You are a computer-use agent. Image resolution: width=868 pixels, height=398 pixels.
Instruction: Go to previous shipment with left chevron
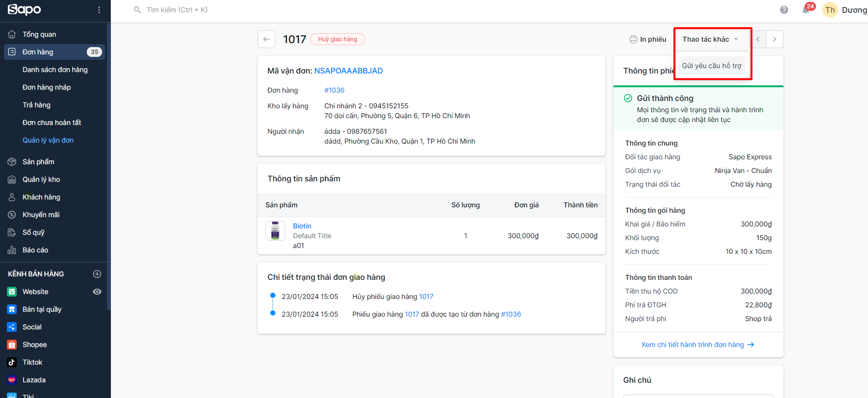[x=758, y=39]
